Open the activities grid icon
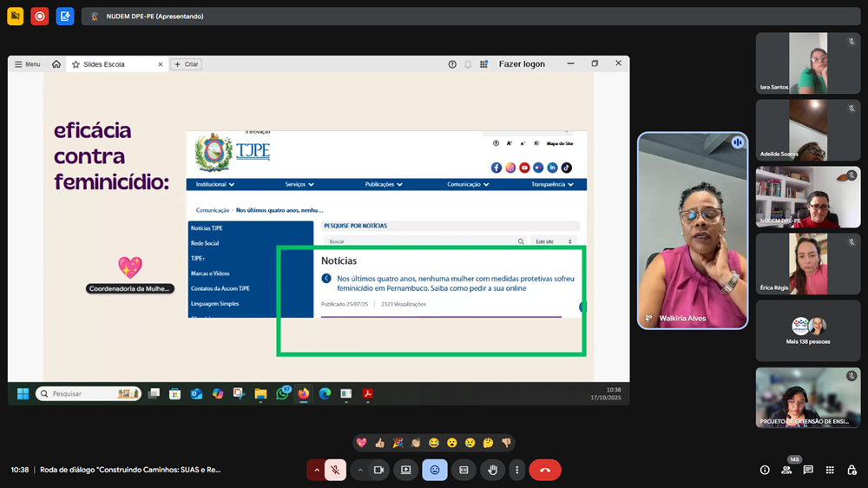Image resolution: width=868 pixels, height=488 pixels. pos(830,470)
